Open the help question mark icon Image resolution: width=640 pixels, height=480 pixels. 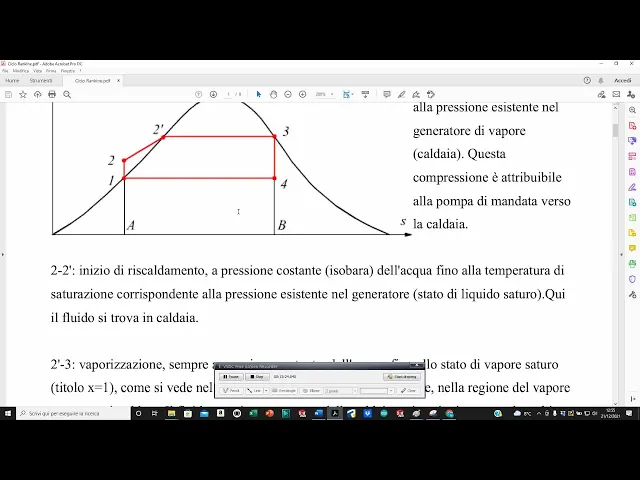587,80
